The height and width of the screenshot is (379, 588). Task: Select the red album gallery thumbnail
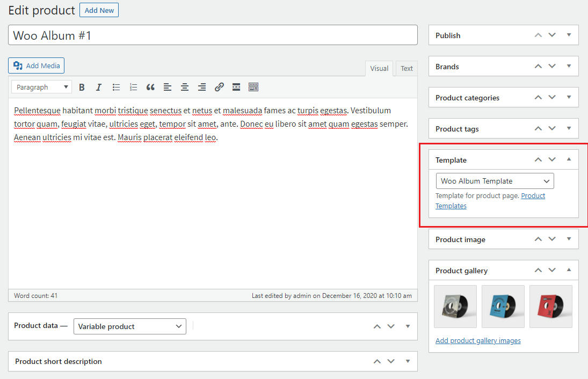point(551,307)
